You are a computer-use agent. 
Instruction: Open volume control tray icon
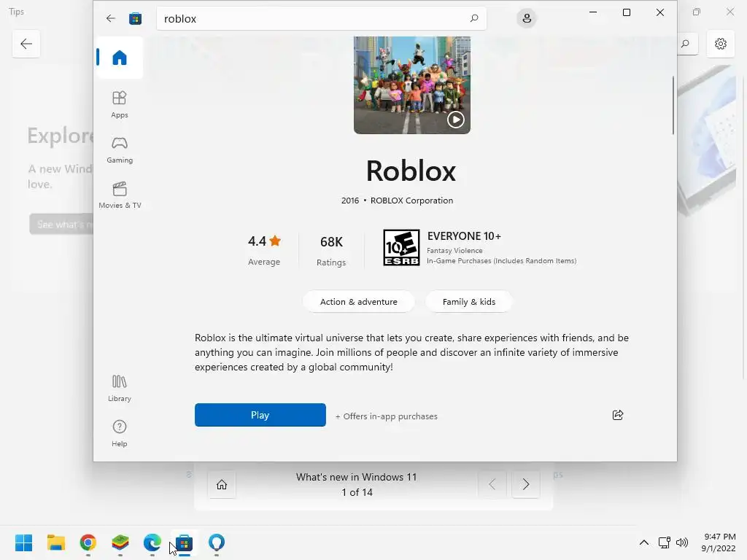682,542
